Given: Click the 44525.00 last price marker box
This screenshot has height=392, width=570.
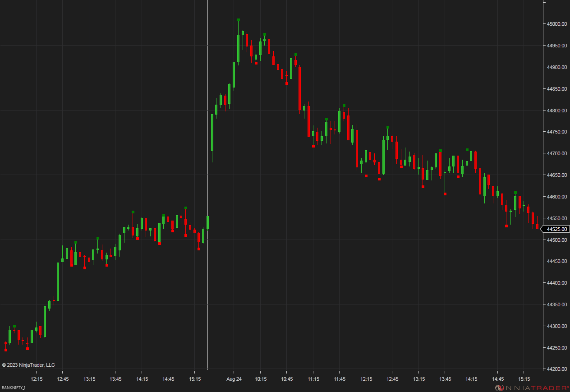Looking at the screenshot, I should click(556, 229).
